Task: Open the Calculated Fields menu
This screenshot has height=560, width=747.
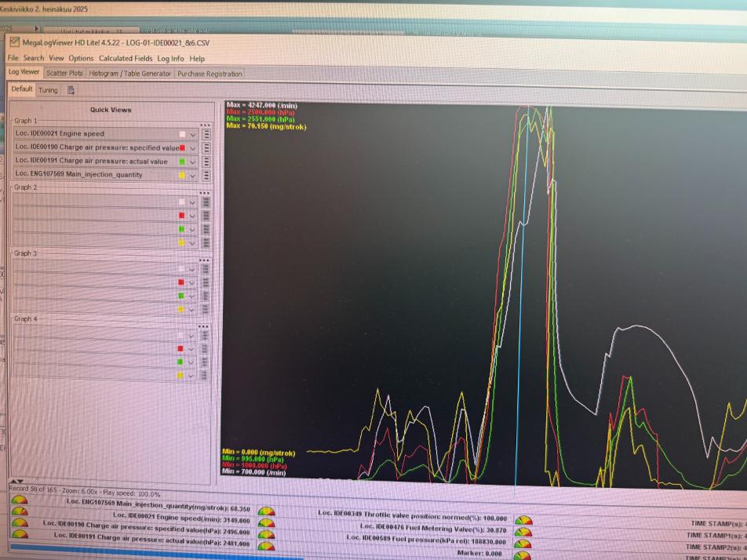Action: pyautogui.click(x=126, y=58)
